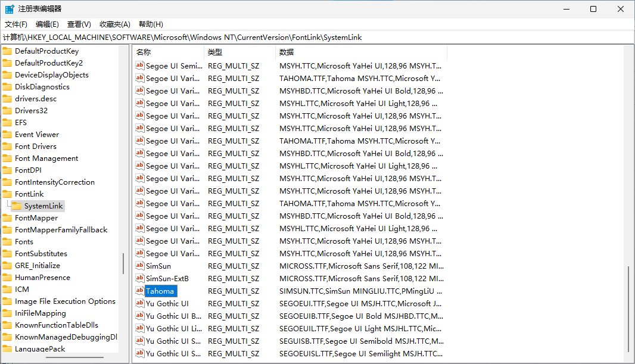Open the 收藏夹(A) favorites menu
Viewport: 635px width, 364px height.
click(x=115, y=24)
